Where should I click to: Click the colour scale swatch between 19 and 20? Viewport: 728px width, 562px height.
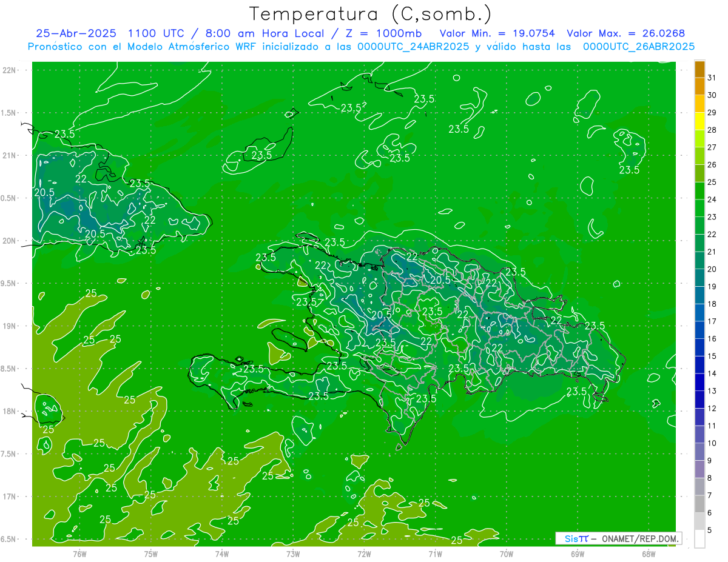point(699,278)
